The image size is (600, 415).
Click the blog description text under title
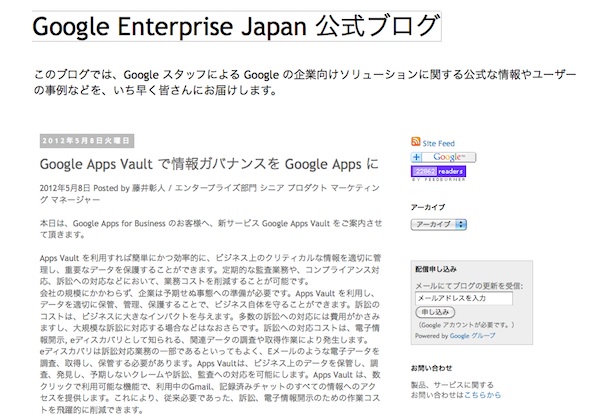coord(305,82)
